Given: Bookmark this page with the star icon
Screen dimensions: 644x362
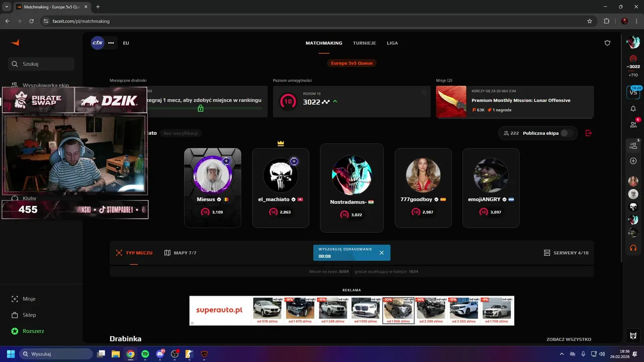Looking at the screenshot, I should [590, 21].
